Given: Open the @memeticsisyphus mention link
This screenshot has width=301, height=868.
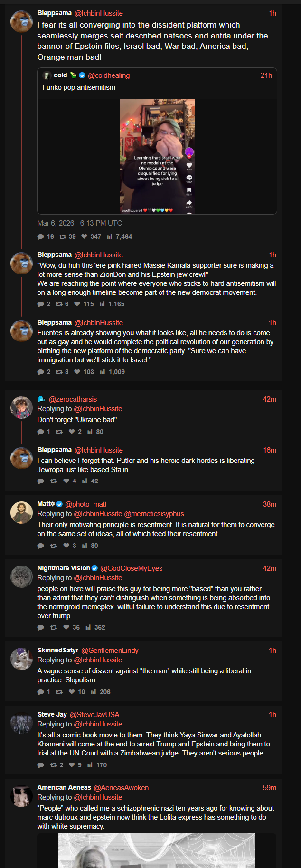Looking at the screenshot, I should tap(154, 514).
